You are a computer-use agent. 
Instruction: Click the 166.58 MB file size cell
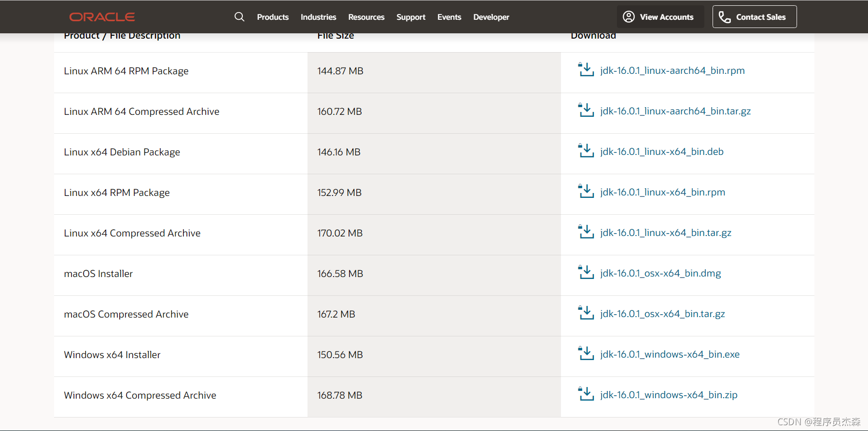pyautogui.click(x=434, y=275)
